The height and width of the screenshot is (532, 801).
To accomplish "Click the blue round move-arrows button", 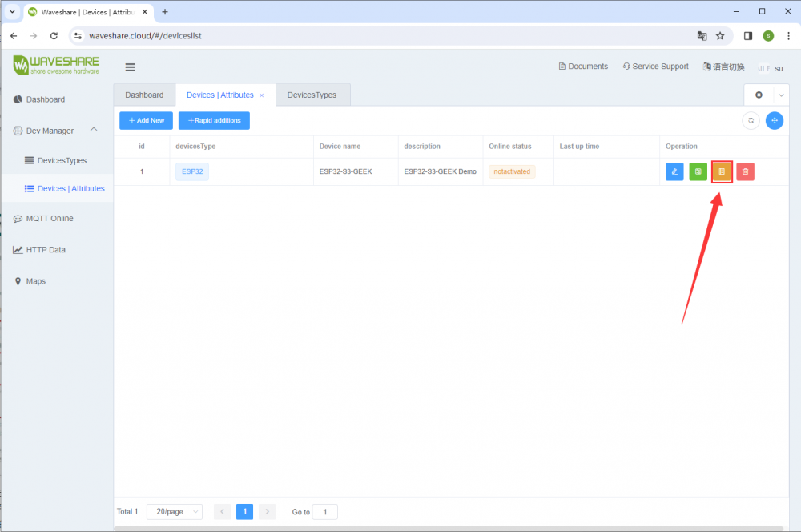I will coord(774,120).
